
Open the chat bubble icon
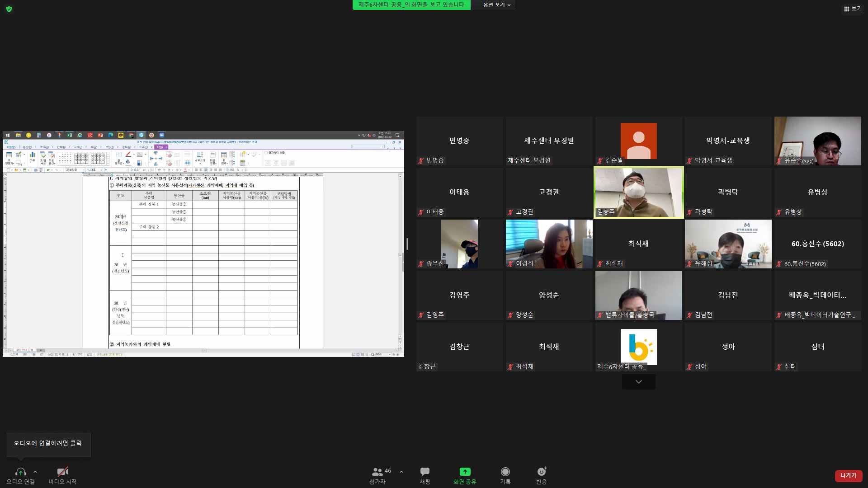click(425, 472)
